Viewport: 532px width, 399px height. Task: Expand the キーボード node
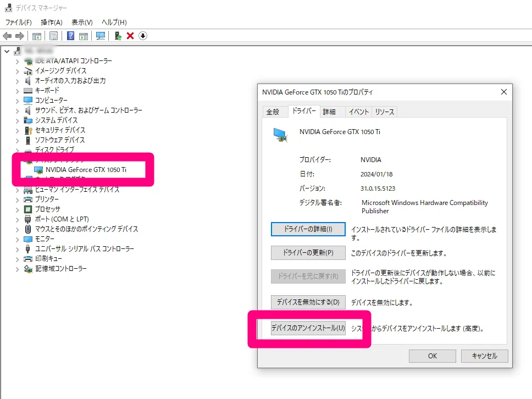pos(17,91)
